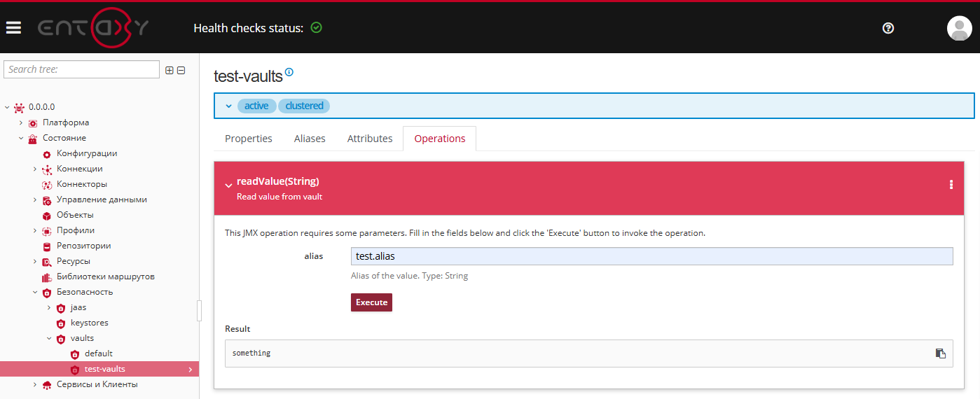Image resolution: width=980 pixels, height=399 pixels.
Task: Switch to the Properties tab
Action: [x=248, y=139]
